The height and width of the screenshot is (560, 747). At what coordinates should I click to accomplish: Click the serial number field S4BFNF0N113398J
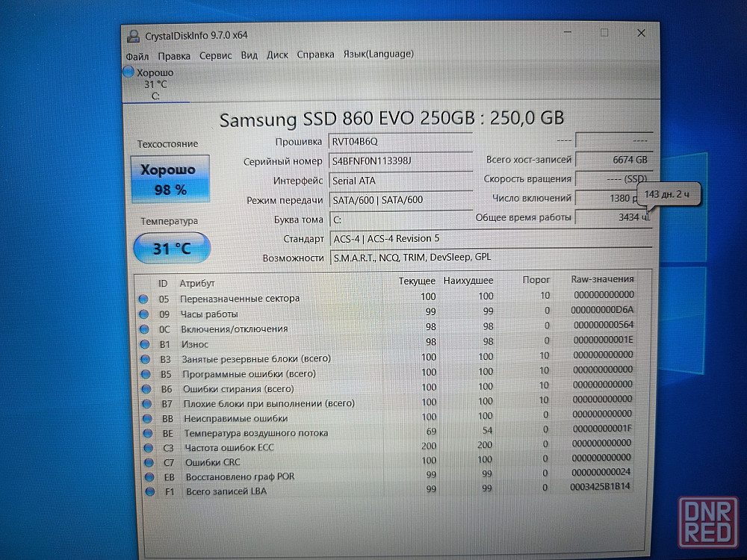click(x=400, y=161)
